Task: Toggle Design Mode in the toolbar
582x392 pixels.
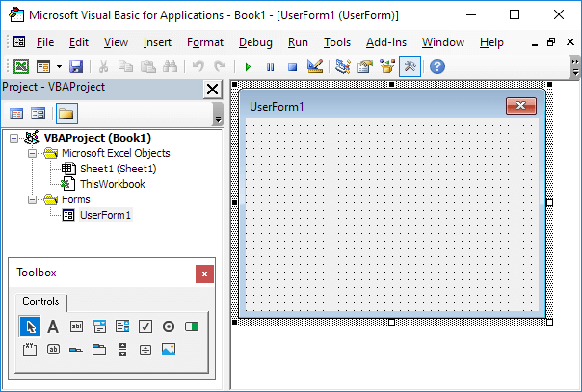Action: tap(314, 66)
